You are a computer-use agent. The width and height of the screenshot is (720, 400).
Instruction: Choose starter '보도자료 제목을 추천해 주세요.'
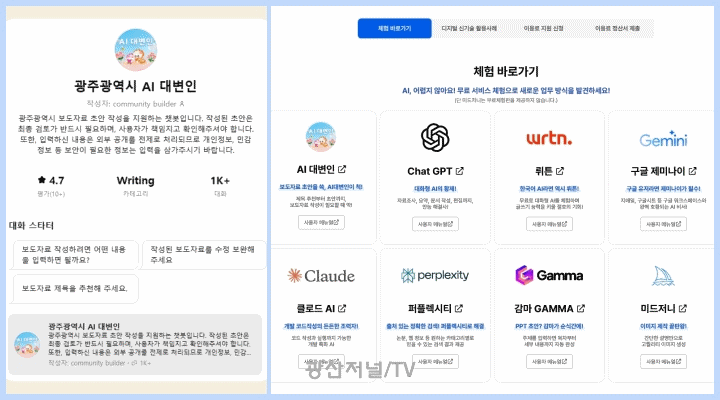(x=76, y=288)
